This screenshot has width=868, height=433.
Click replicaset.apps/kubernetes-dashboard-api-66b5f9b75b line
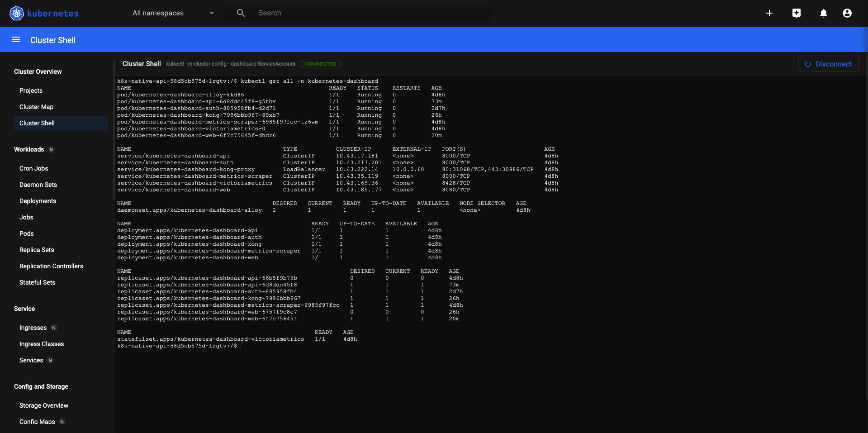(290, 278)
